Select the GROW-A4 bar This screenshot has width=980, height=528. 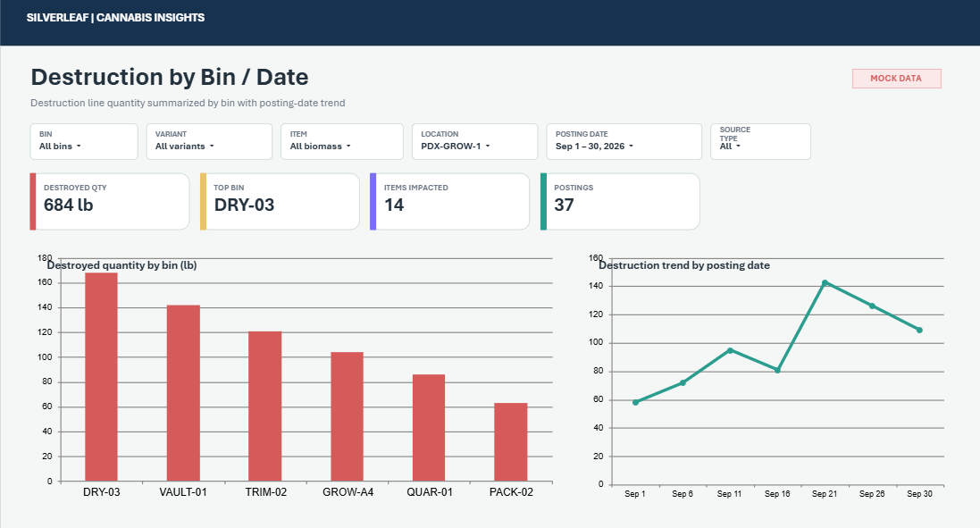[x=347, y=417]
